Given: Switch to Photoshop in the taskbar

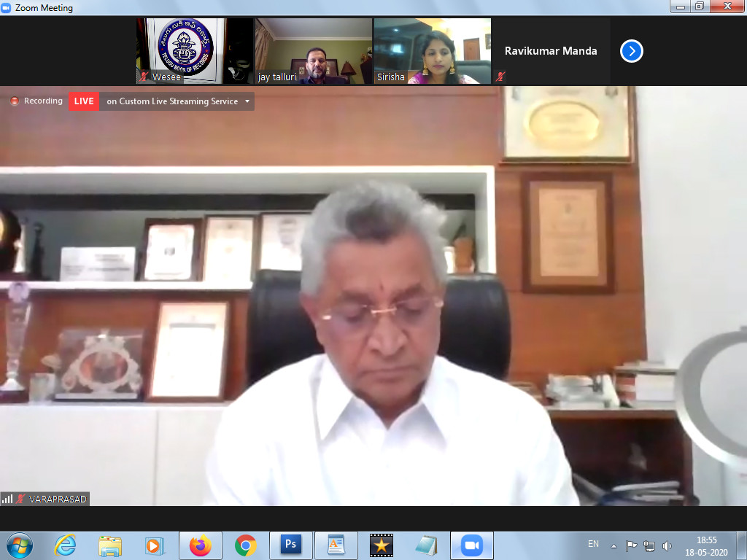Looking at the screenshot, I should (x=290, y=545).
